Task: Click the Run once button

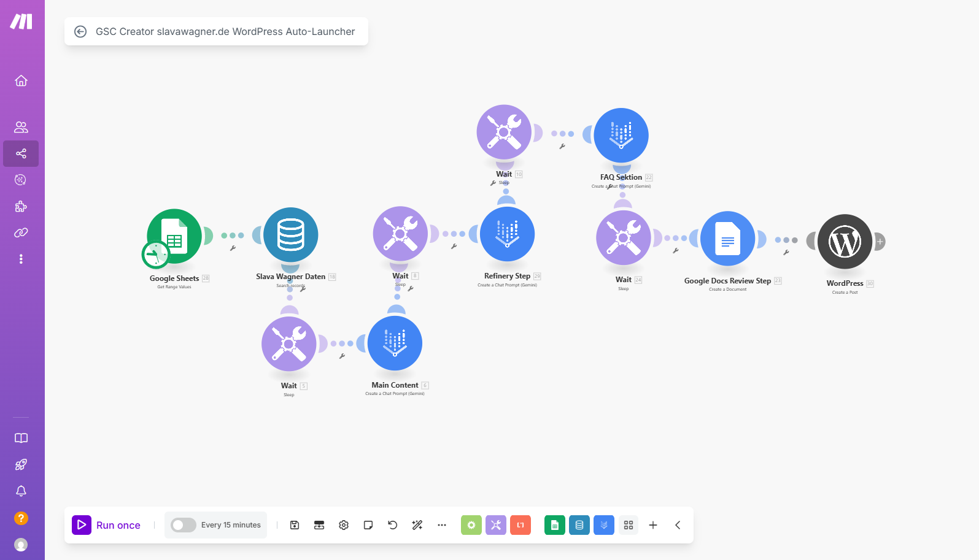Action: (106, 525)
